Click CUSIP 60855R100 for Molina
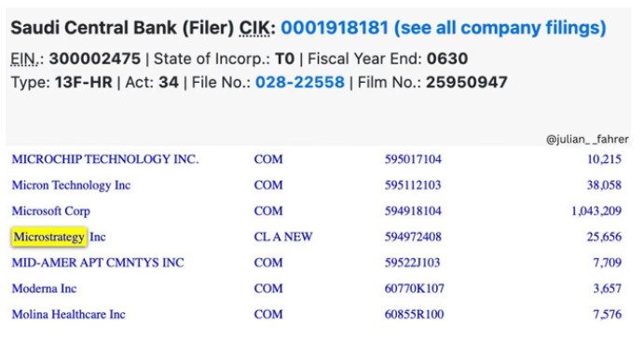The image size is (644, 341). [x=414, y=314]
